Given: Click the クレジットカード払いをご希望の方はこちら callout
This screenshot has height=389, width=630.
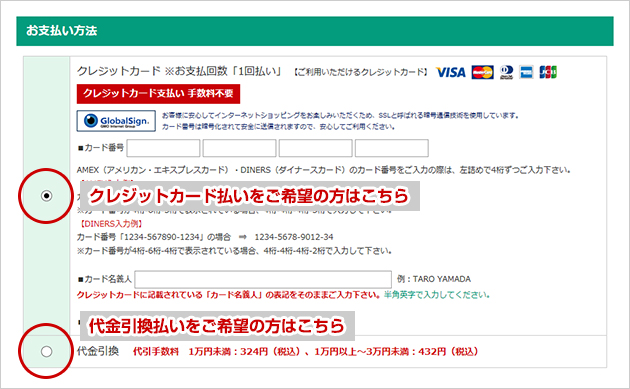Looking at the screenshot, I should tap(250, 196).
